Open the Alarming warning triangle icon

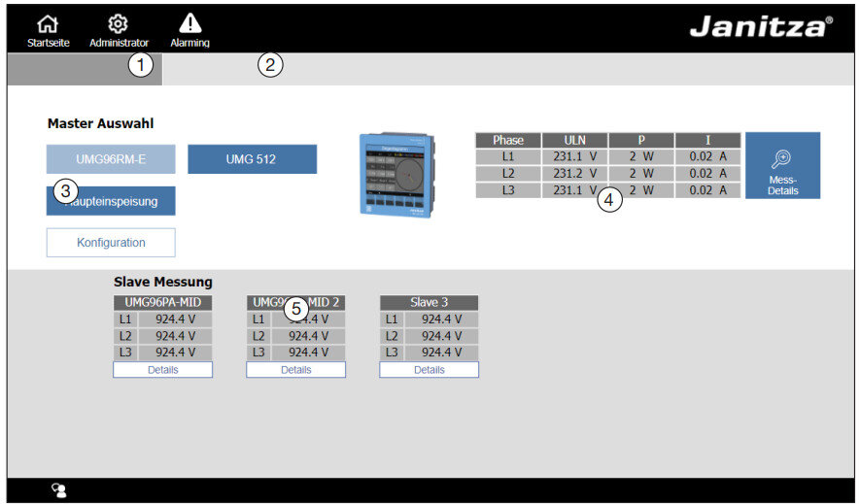(x=189, y=25)
